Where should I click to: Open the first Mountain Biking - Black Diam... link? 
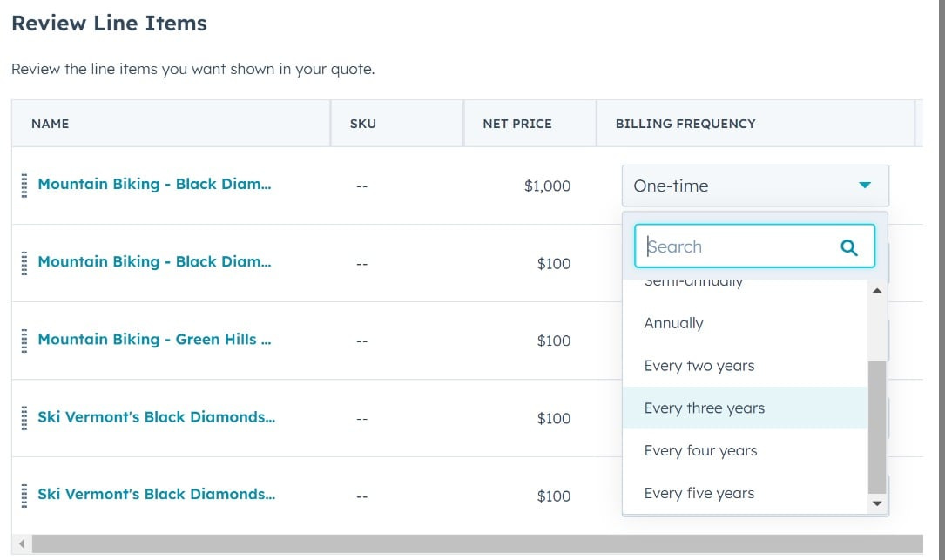coord(154,184)
